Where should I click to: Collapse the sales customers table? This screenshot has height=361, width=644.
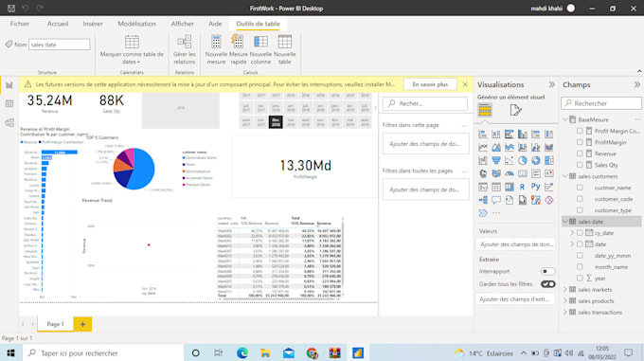(565, 176)
